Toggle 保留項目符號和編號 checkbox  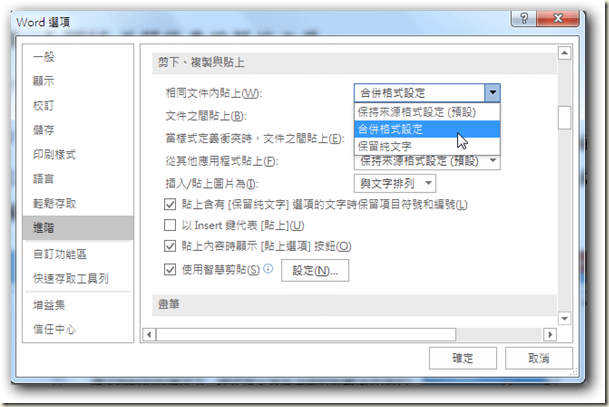coord(170,204)
